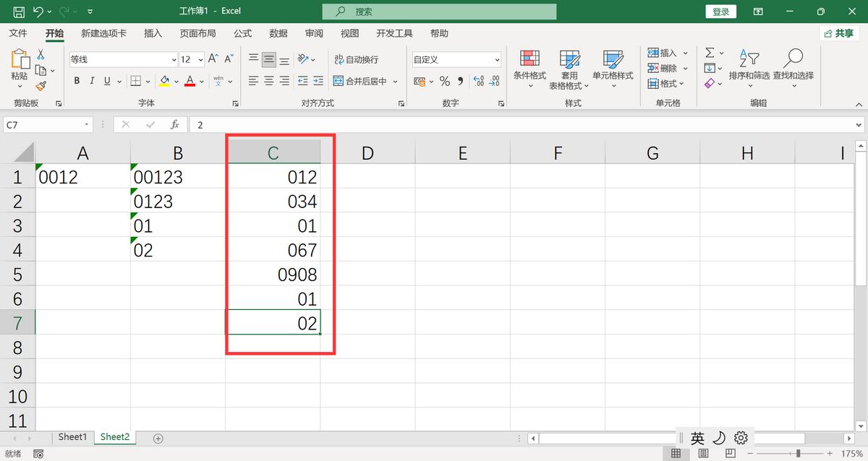868x461 pixels.
Task: Click the Increase Font Size icon
Action: point(213,59)
